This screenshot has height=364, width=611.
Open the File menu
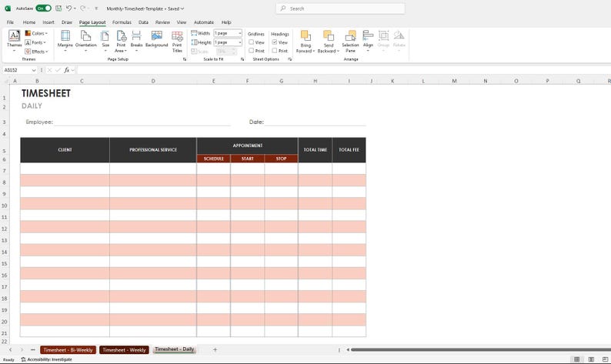coord(10,22)
